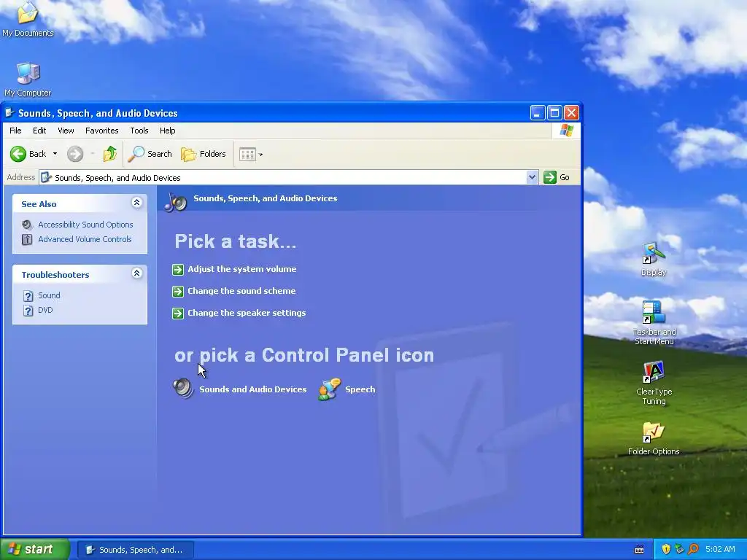Click the magnifier tray icon
The width and height of the screenshot is (747, 560).
click(x=693, y=550)
